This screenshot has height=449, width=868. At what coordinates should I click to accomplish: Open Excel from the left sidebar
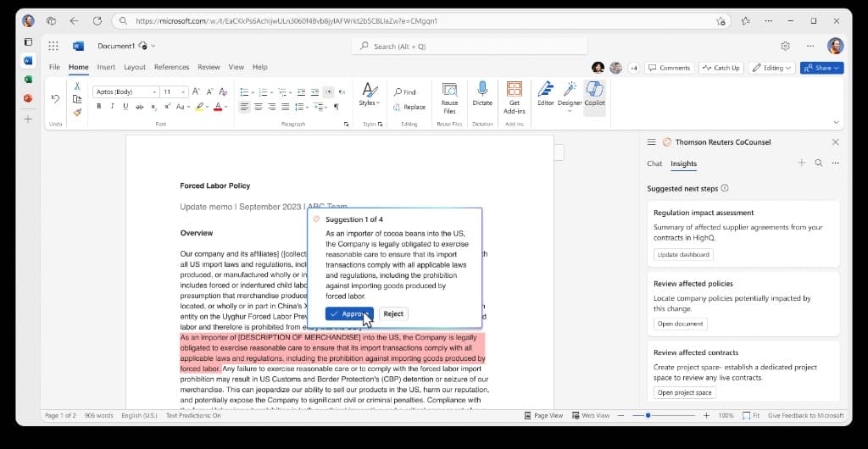[x=28, y=79]
